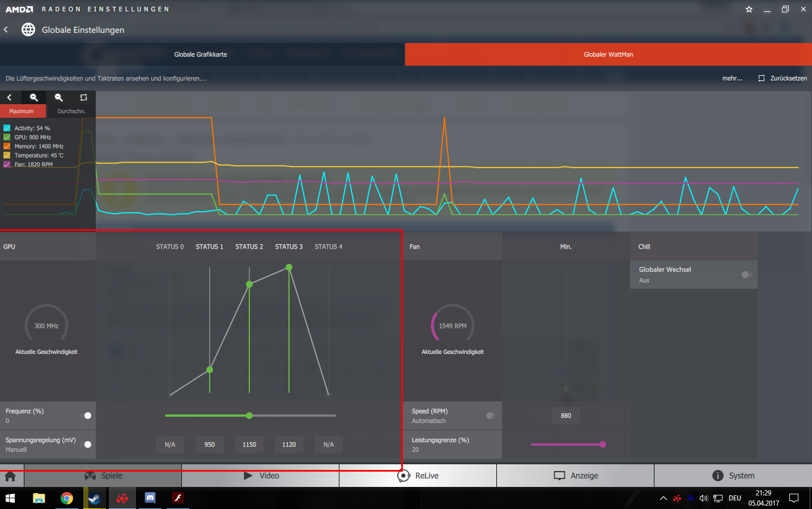812x509 pixels.
Task: Open Steam from the taskbar
Action: (95, 498)
